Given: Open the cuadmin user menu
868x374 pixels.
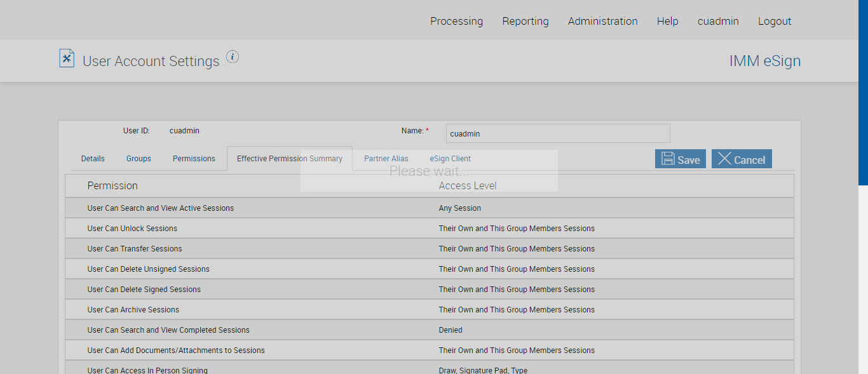Looking at the screenshot, I should (x=718, y=21).
